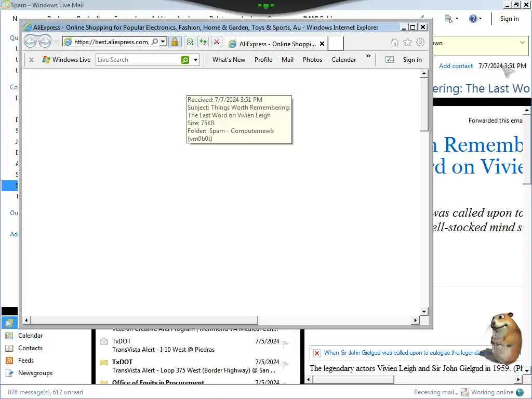Close the Windows Live toolbar
The image size is (532, 399).
point(31,60)
